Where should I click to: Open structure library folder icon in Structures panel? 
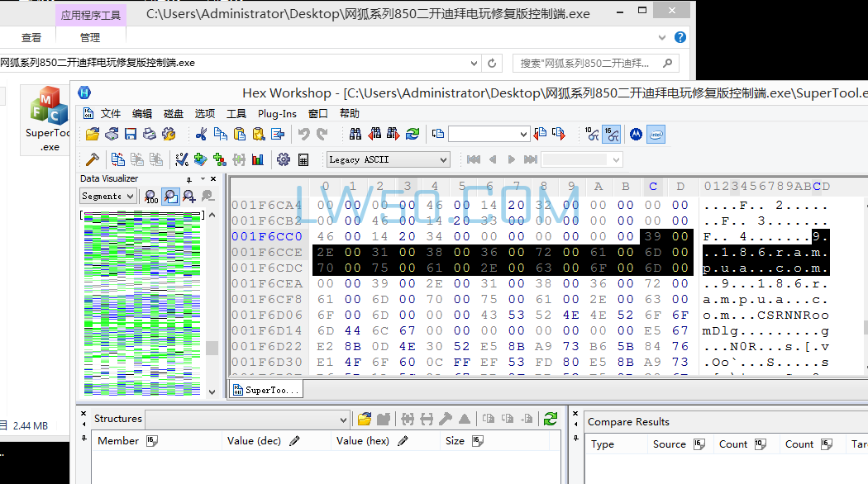click(365, 419)
